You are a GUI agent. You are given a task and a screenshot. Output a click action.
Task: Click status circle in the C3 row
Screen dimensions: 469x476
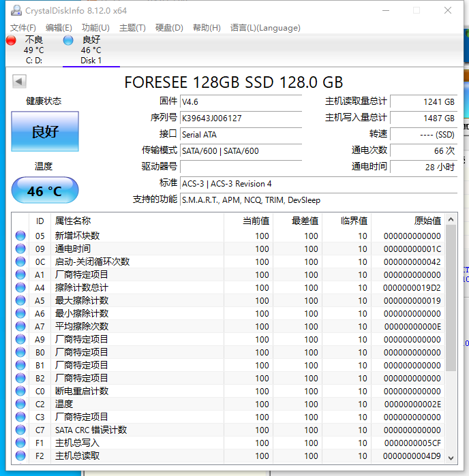[20, 417]
